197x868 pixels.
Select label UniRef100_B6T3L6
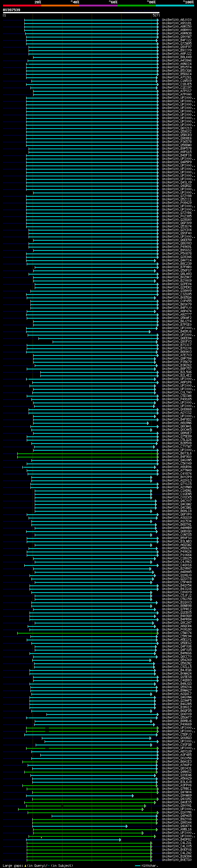point(177,453)
